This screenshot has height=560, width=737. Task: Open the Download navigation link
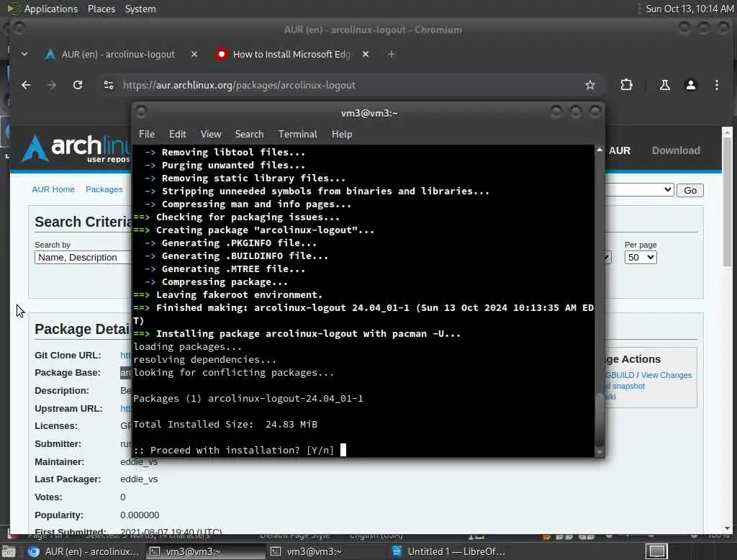tap(675, 150)
